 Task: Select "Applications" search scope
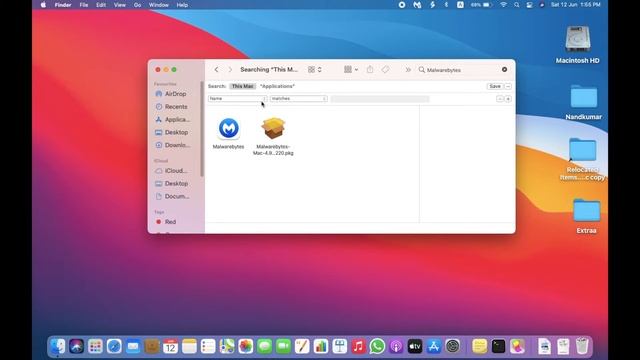tap(278, 86)
